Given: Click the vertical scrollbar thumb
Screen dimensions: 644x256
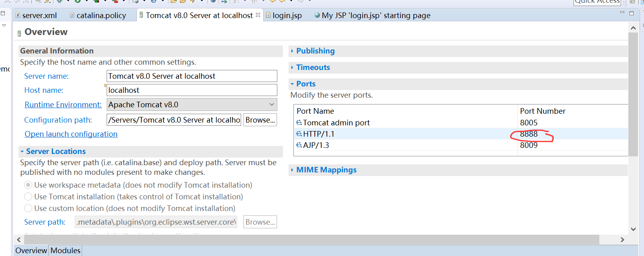Looking at the screenshot, I should (633, 94).
